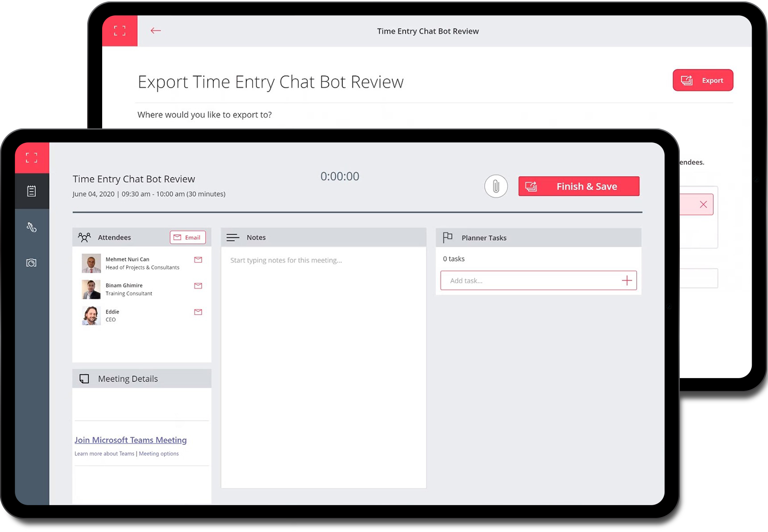
Task: Click into the Add task field
Action: coord(527,281)
